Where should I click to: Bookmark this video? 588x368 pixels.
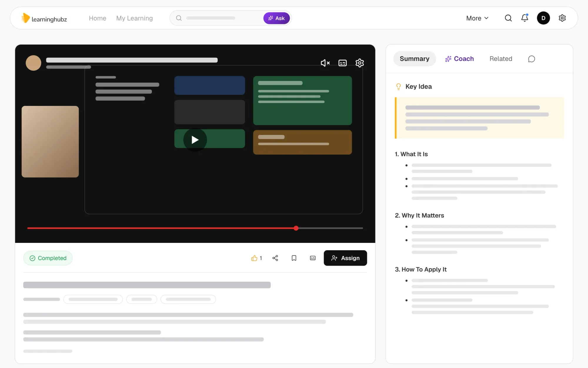pos(294,258)
